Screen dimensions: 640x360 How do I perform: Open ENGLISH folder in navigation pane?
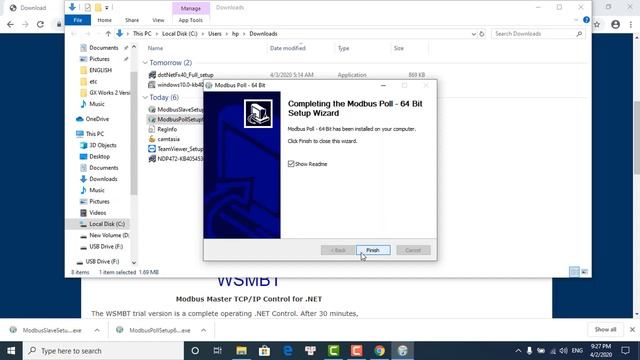(100, 70)
